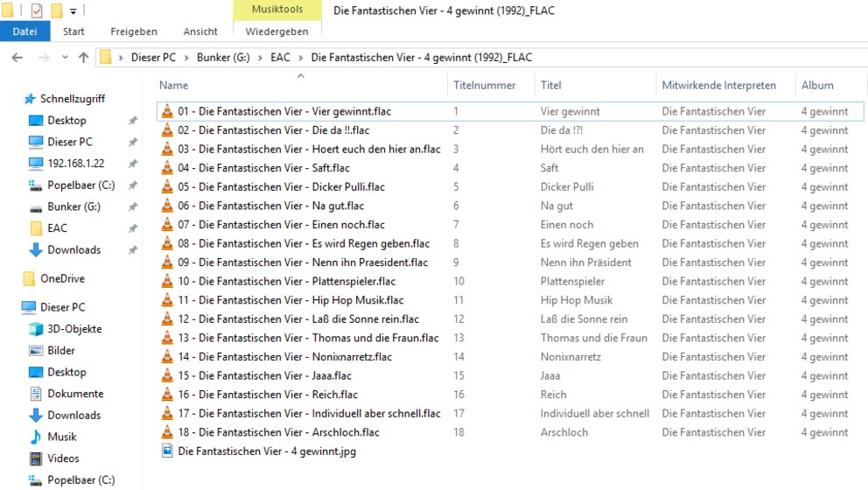Click the VLC cone icon of 01 Vier gewinnt.flac

167,111
